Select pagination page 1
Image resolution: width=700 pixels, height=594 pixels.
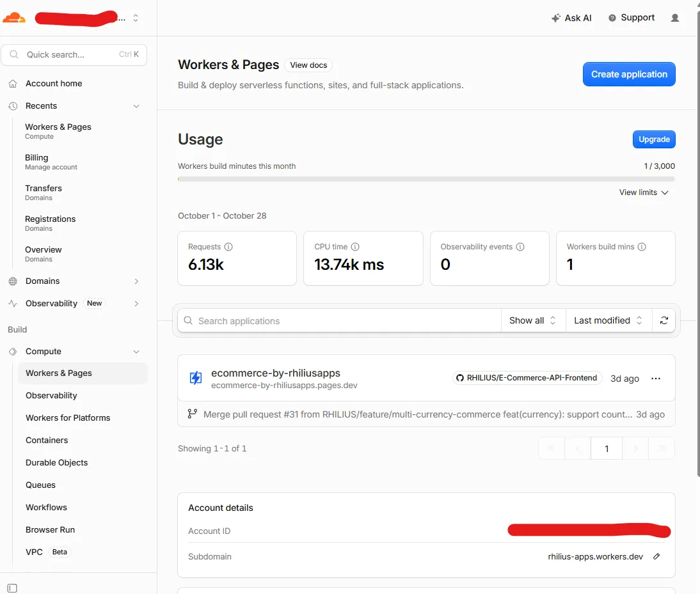tap(606, 449)
